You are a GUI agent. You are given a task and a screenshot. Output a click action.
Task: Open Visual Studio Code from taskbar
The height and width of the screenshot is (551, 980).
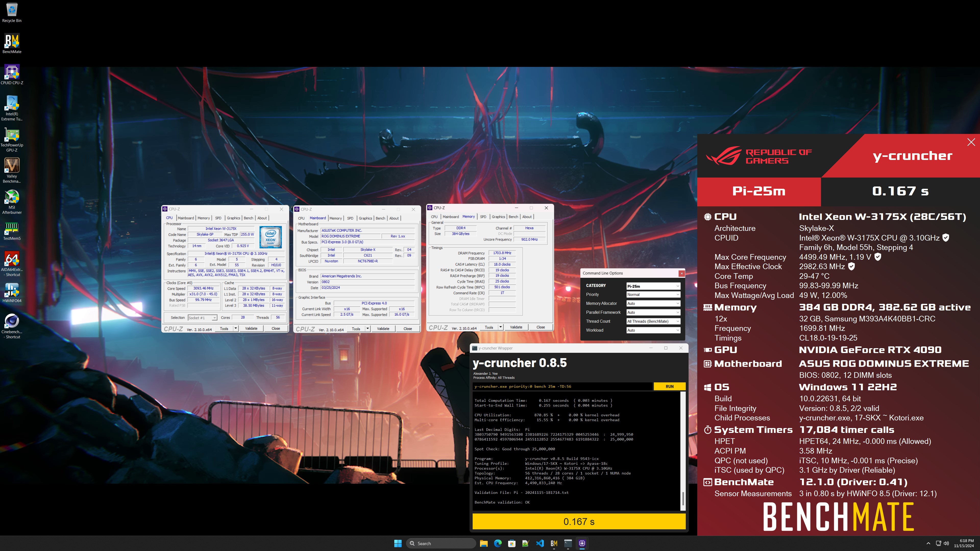point(540,543)
